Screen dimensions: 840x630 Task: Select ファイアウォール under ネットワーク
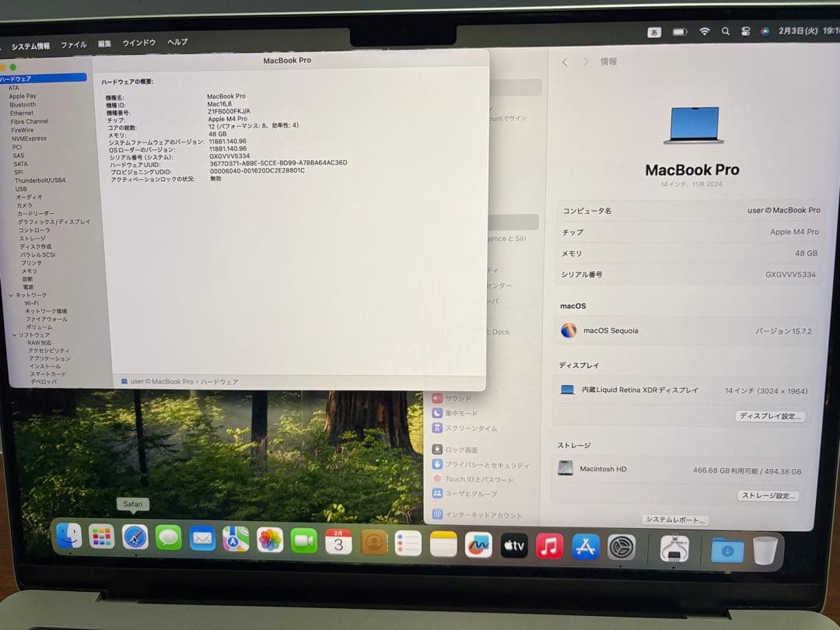click(47, 319)
